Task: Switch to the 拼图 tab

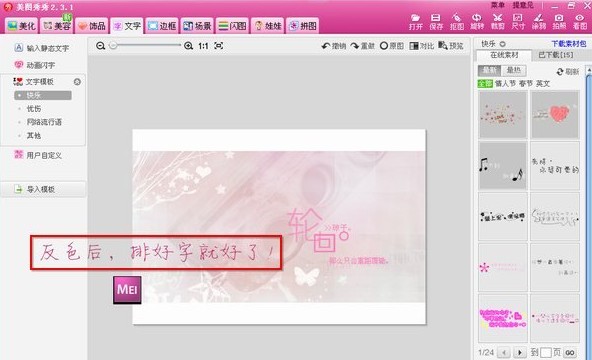Action: tap(302, 26)
